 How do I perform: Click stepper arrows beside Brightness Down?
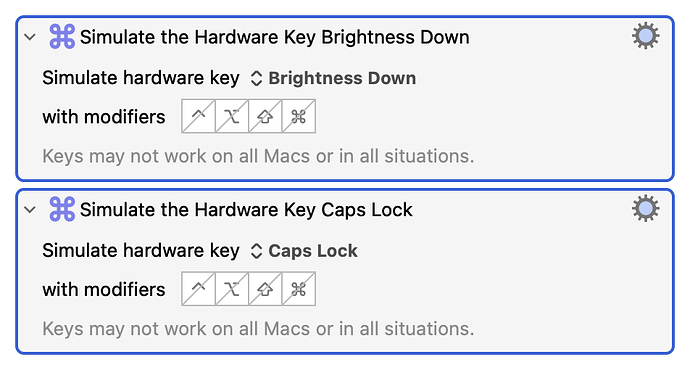point(256,79)
